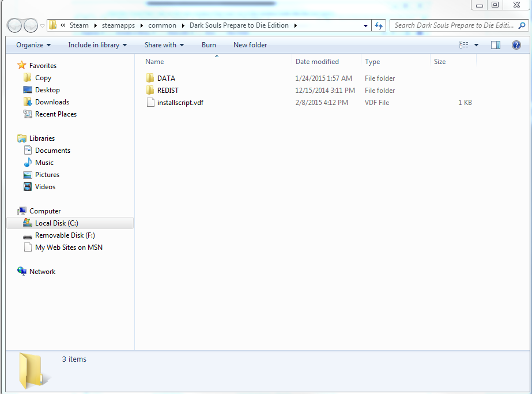Open the Videos library
This screenshot has width=532, height=394.
[45, 187]
